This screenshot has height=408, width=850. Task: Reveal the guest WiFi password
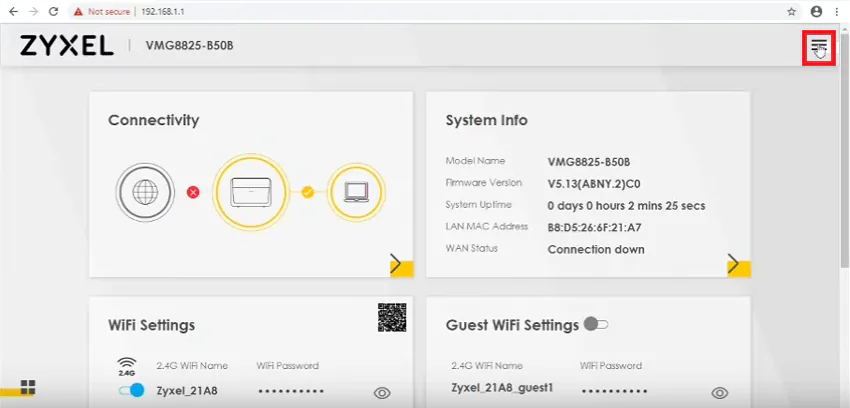tap(719, 393)
